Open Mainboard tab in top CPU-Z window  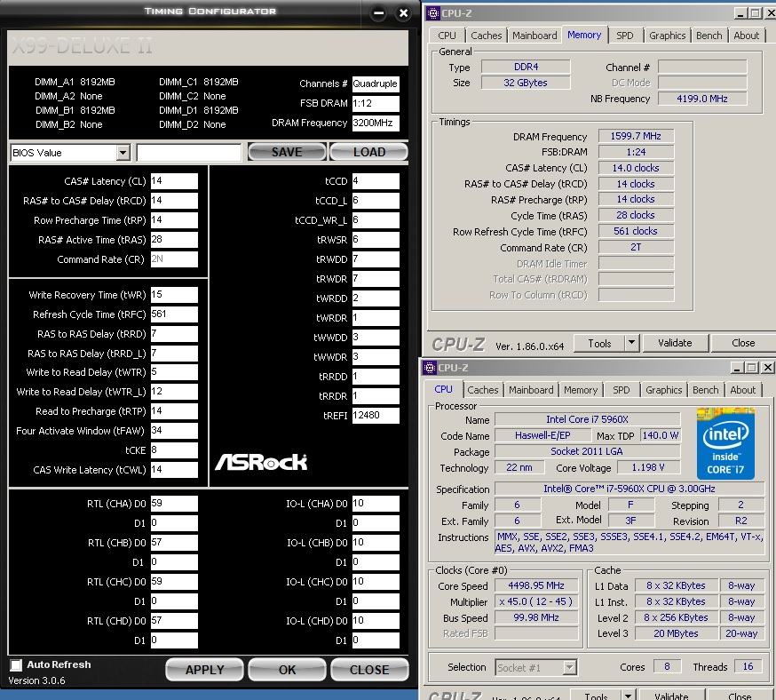534,36
